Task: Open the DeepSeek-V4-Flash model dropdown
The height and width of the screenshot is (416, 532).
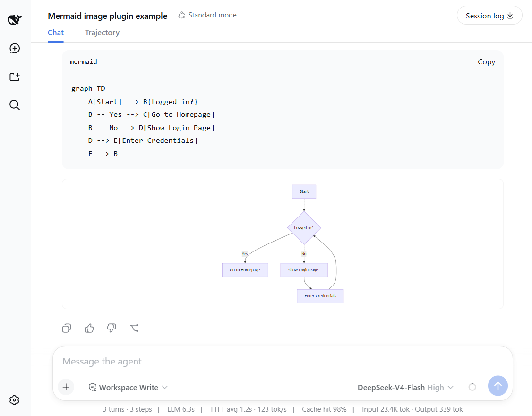Action: [x=405, y=387]
